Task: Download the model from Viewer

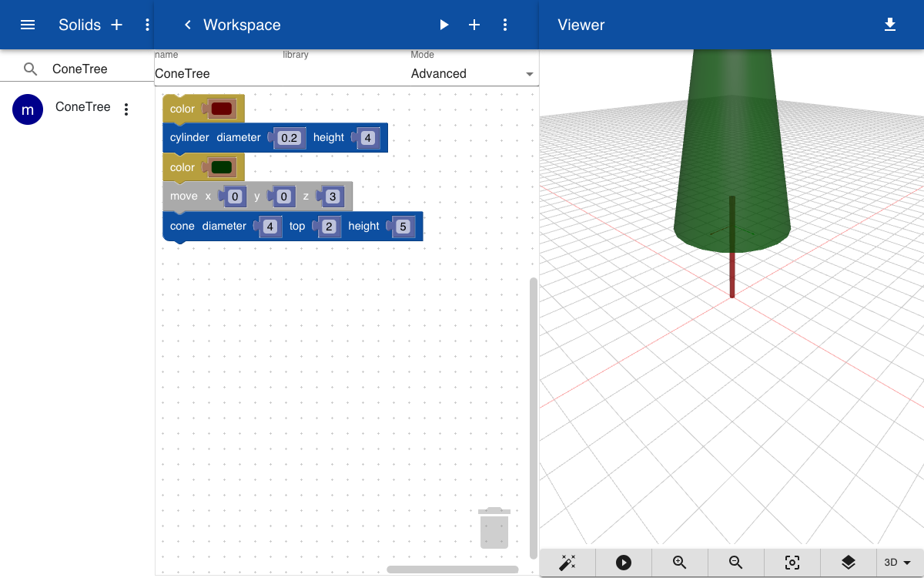Action: coord(890,25)
